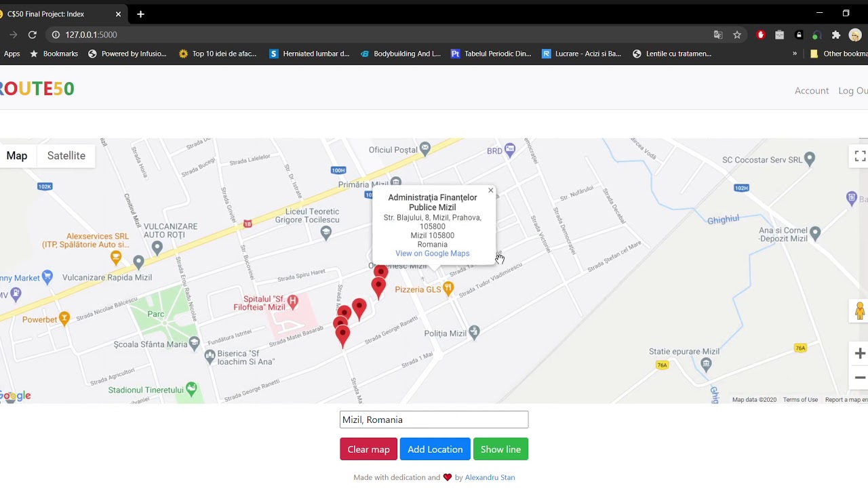
Task: Open the Herniated lumbar d... bookmark
Action: click(309, 54)
